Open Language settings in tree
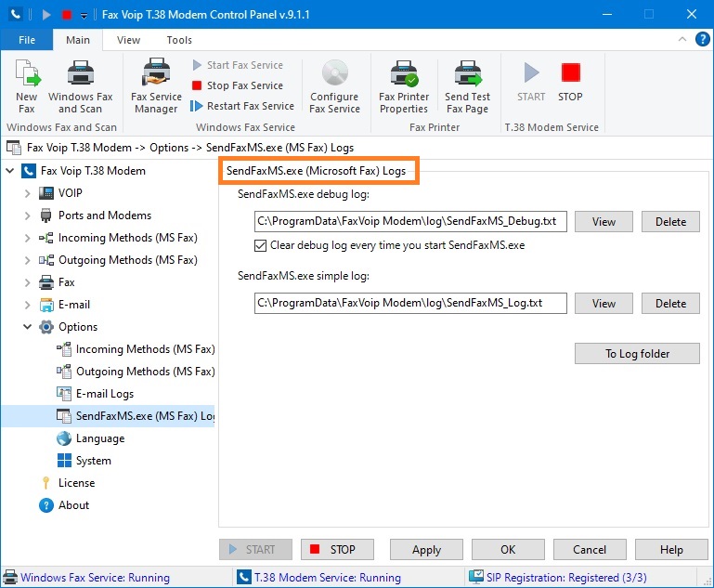The width and height of the screenshot is (714, 588). click(x=100, y=438)
